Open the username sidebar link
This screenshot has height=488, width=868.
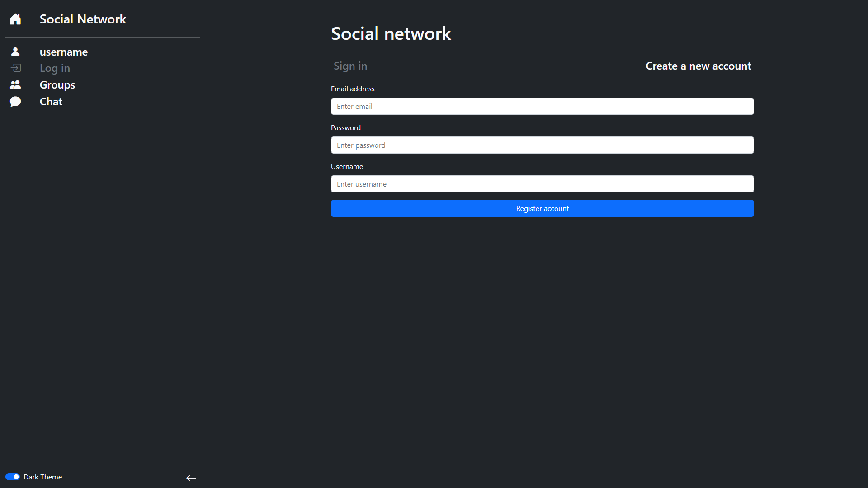64,52
